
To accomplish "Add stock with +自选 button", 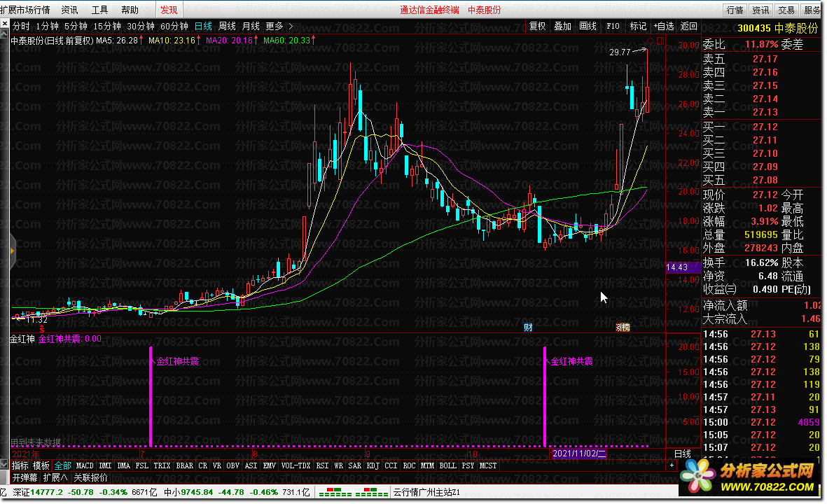I will (x=664, y=26).
